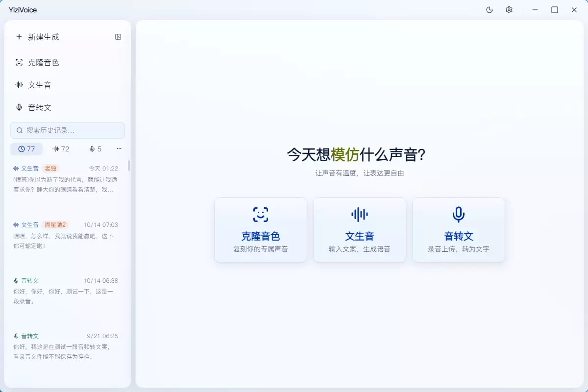Click heading 今天想模仿什么声音?
This screenshot has height=392, width=588.
[356, 155]
